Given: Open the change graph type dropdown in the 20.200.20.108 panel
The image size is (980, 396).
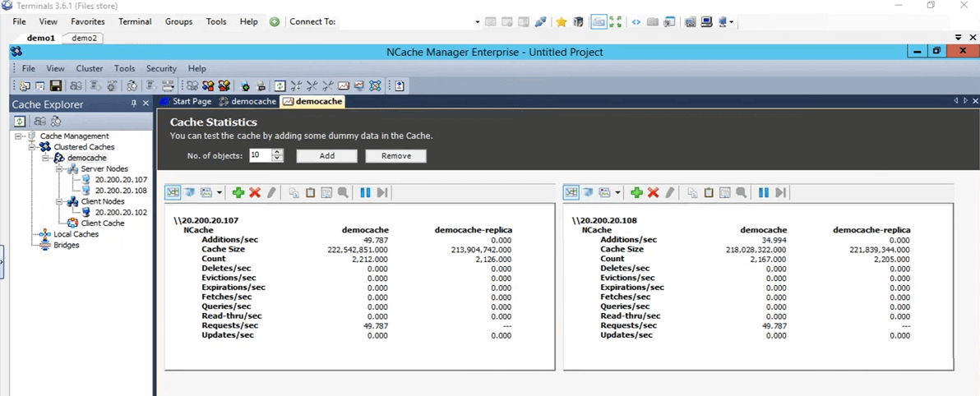Looking at the screenshot, I should pos(618,192).
